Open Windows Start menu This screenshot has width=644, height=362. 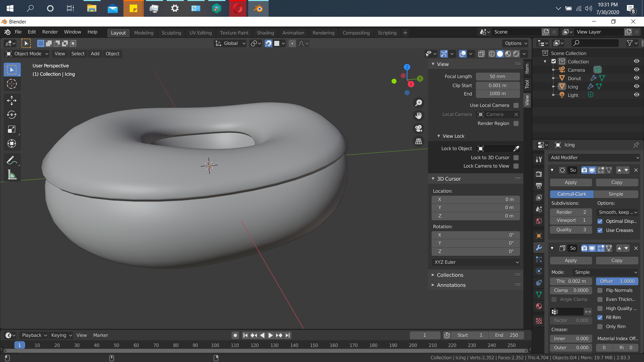10,8
